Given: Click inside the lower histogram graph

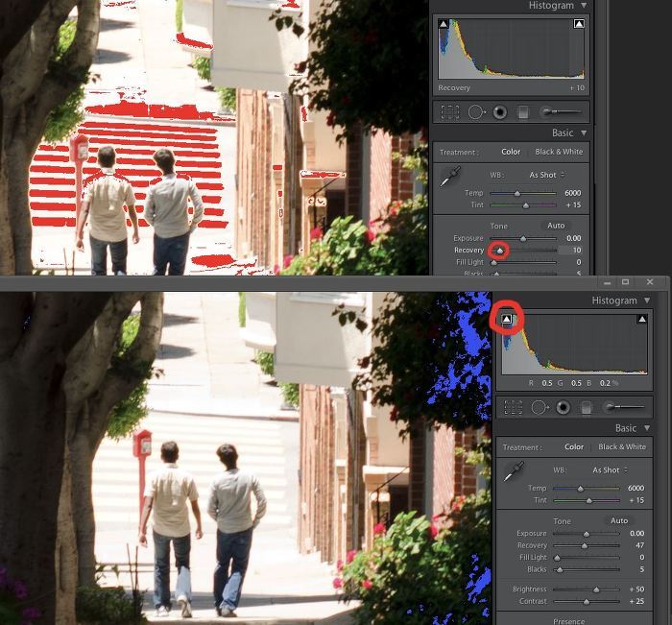Looking at the screenshot, I should [574, 345].
